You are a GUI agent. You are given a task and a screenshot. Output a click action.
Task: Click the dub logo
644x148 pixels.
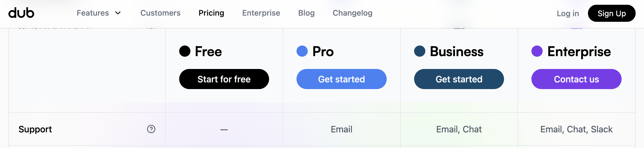21,13
